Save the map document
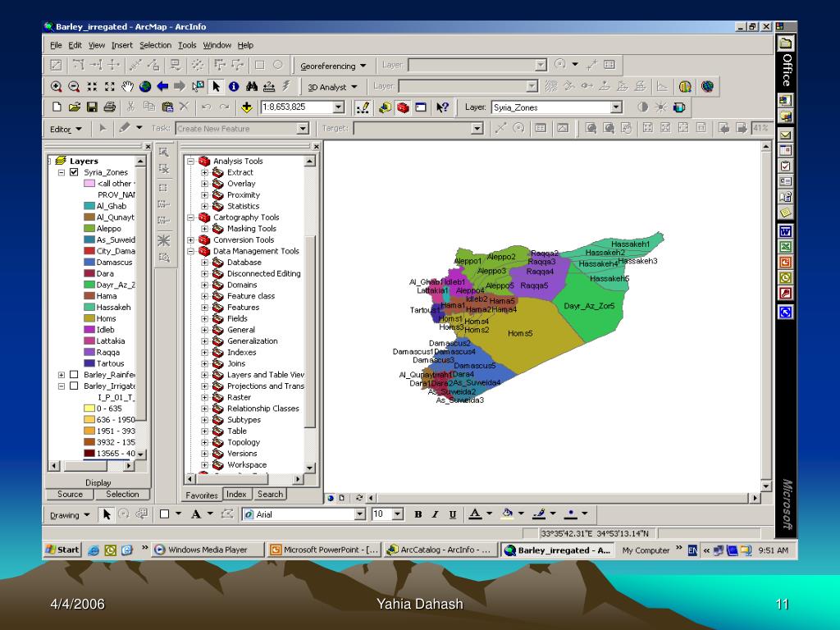 tap(92, 107)
